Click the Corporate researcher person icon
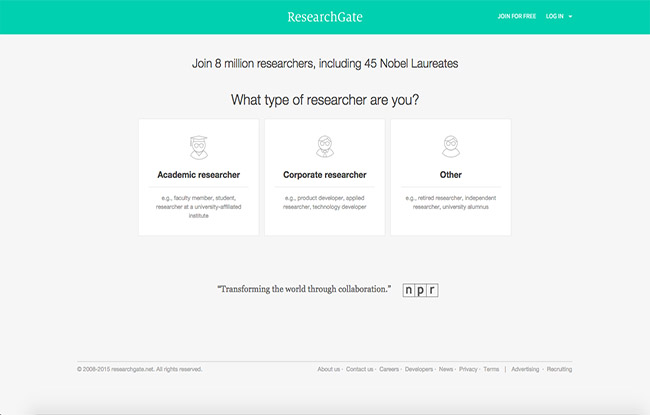This screenshot has width=650, height=415. (325, 146)
